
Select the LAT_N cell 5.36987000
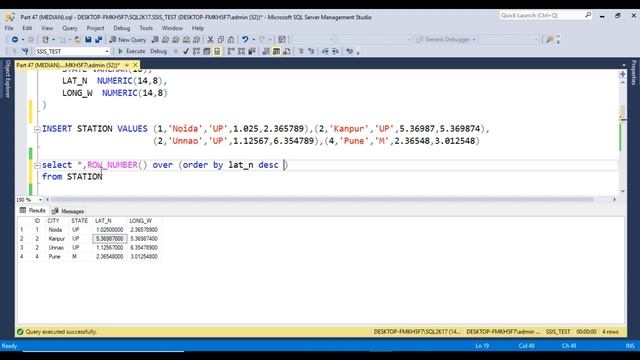[x=110, y=239]
